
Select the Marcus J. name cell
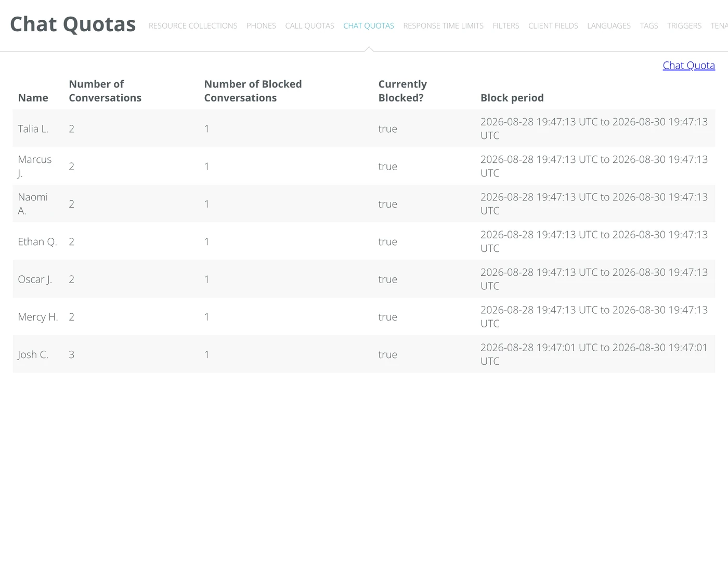tap(35, 166)
